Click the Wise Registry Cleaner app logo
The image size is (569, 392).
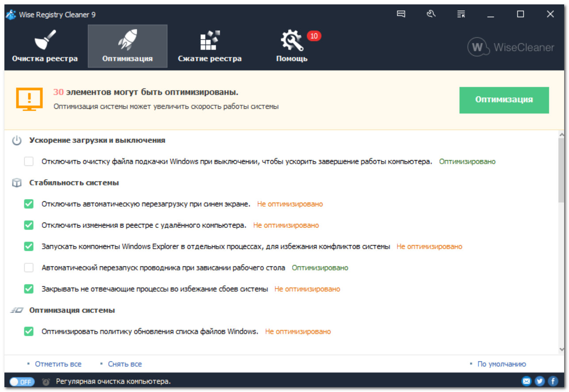11,15
